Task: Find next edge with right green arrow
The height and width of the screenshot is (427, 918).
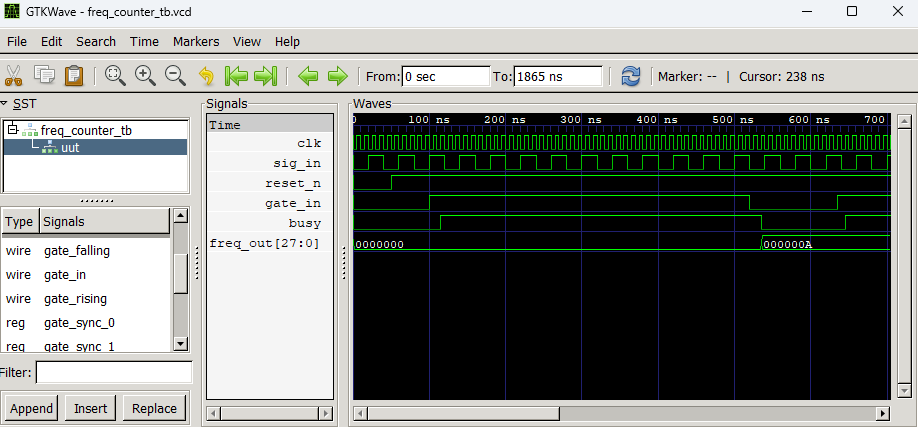Action: click(337, 76)
